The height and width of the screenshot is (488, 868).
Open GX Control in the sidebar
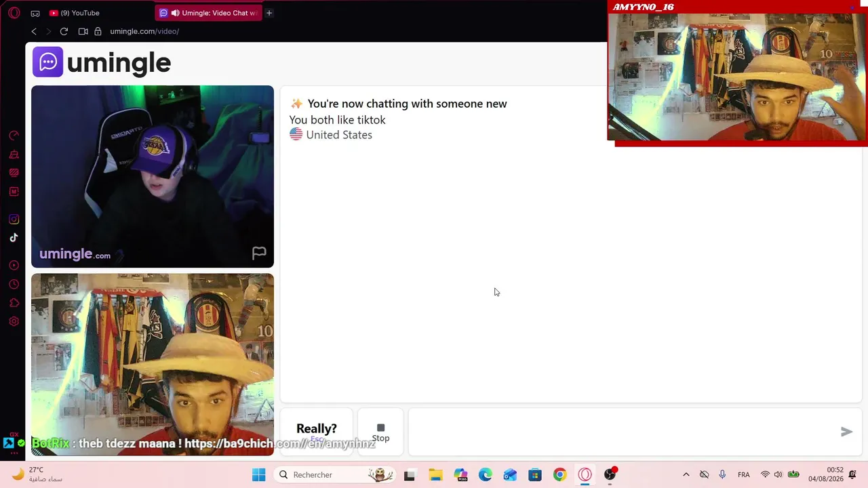pos(14,136)
